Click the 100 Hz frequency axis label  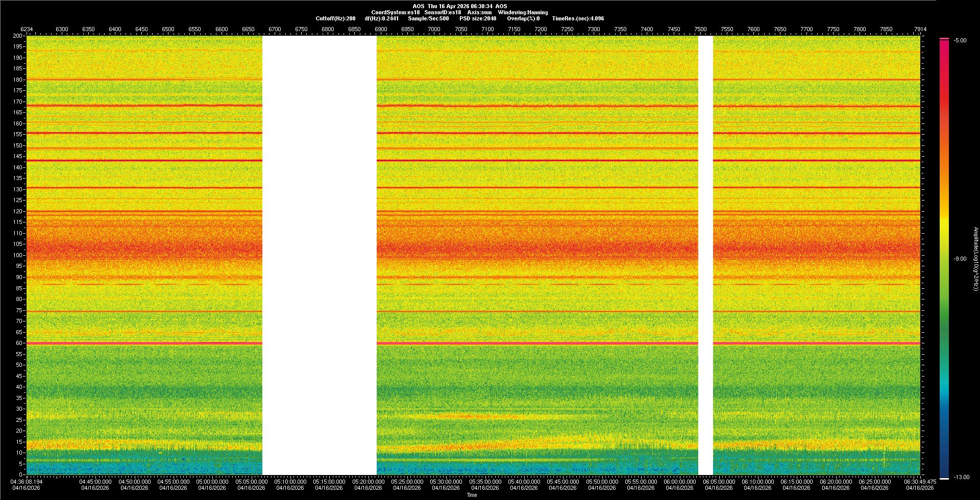[x=17, y=255]
